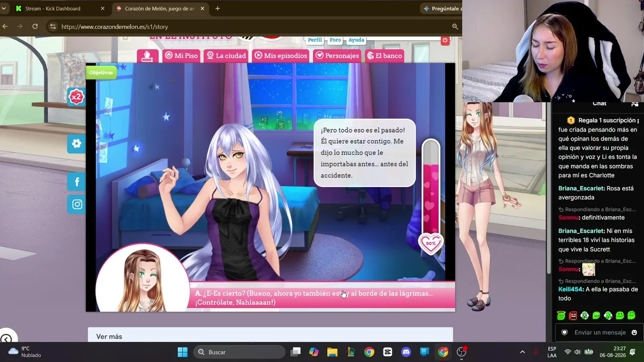Screen dimensions: 644x362
Task: Open the Facebook share icon
Action: [76, 182]
